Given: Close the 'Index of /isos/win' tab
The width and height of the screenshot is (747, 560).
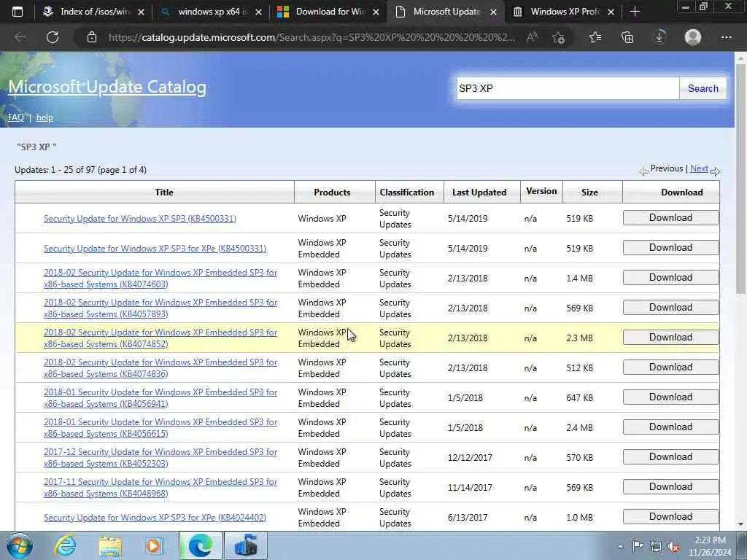Looking at the screenshot, I should (x=141, y=12).
